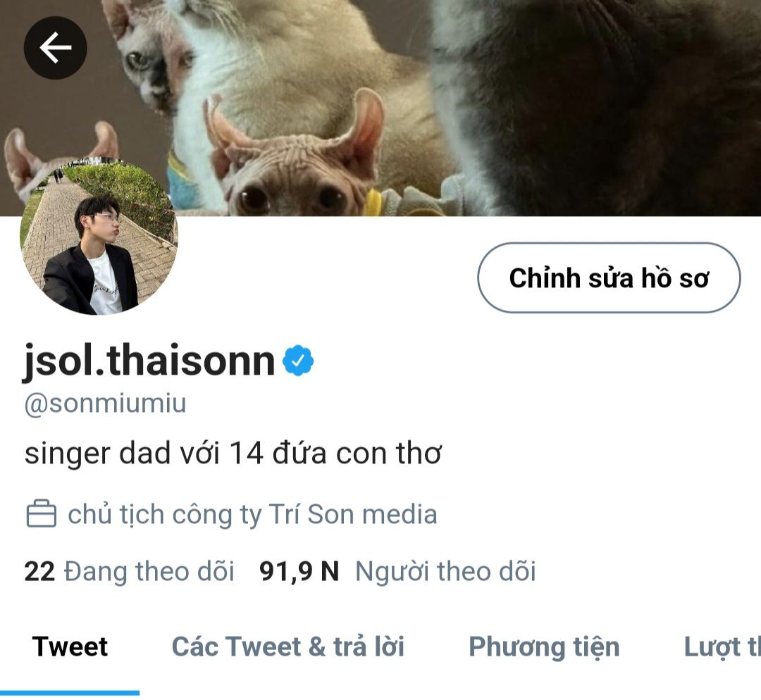Click the blue active tab underline indicator

coord(70,693)
